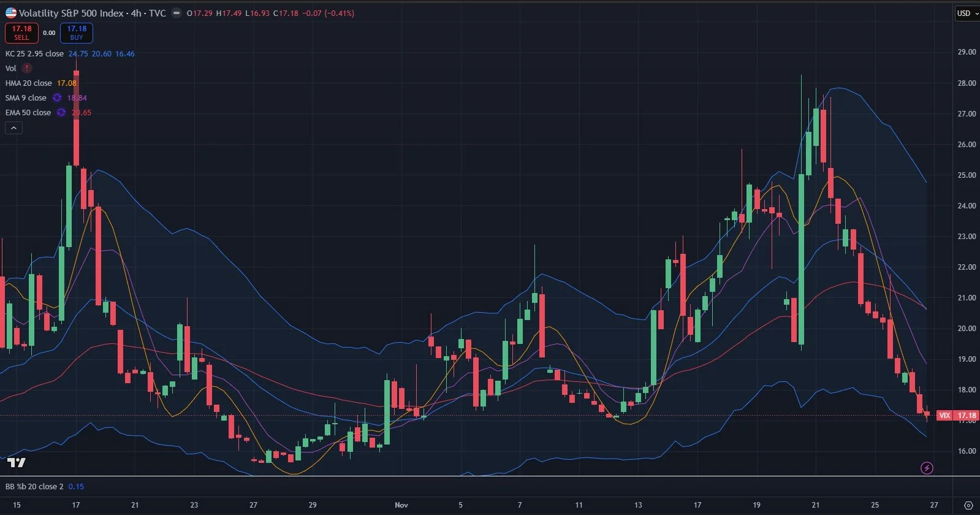Click the 15 date label on time axis

(x=17, y=505)
